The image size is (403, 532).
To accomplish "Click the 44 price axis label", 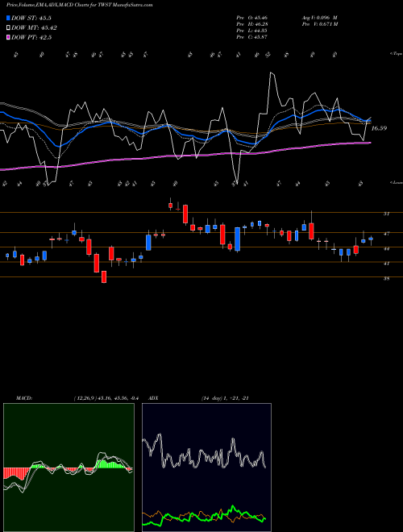I will tap(386, 249).
